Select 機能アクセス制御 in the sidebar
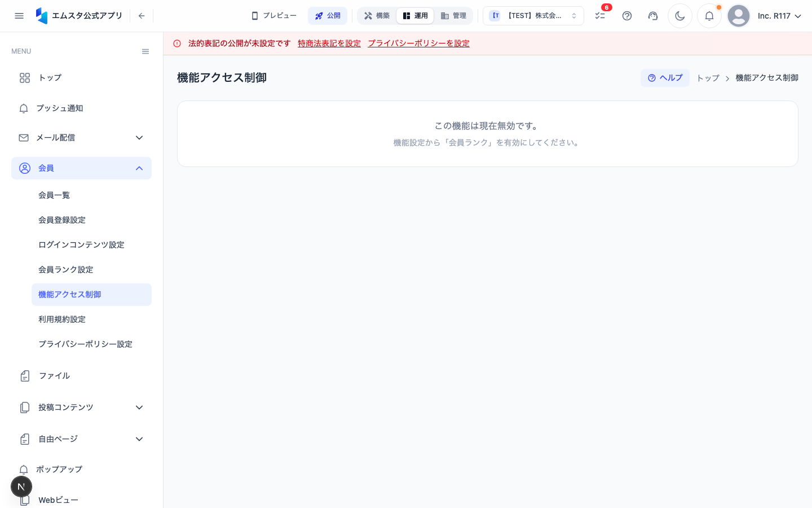Viewport: 812px width, 508px height. point(91,295)
